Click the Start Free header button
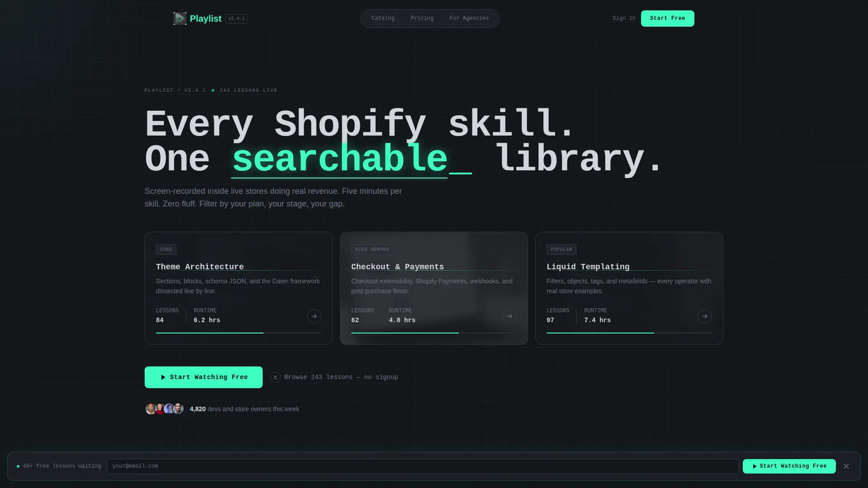868x488 pixels. pos(668,19)
